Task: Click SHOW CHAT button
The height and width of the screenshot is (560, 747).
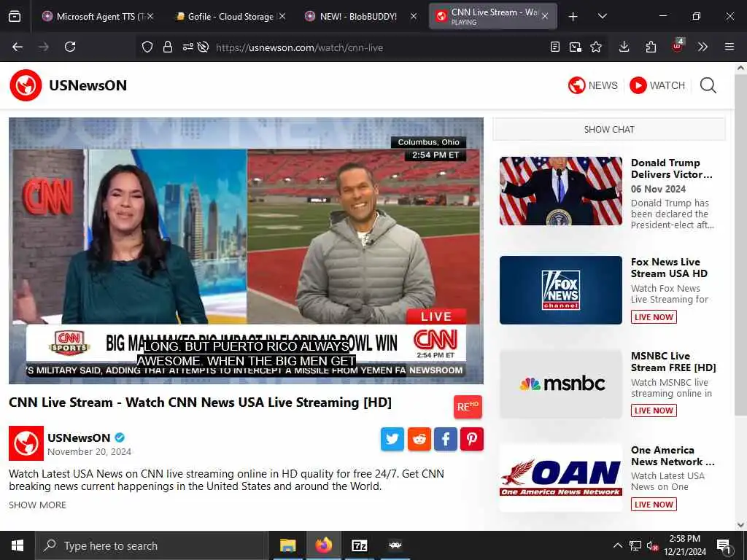Action: click(x=609, y=130)
